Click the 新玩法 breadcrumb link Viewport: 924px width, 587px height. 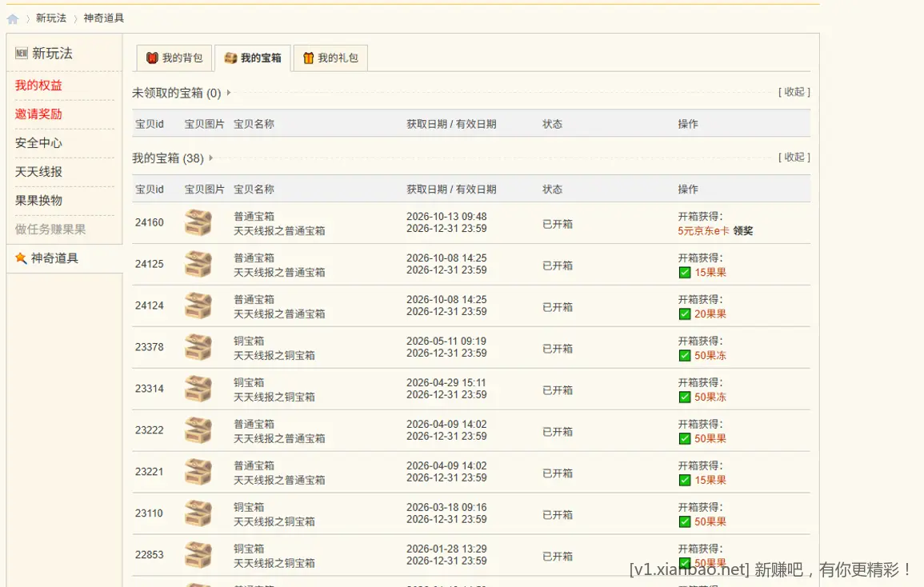(51, 18)
